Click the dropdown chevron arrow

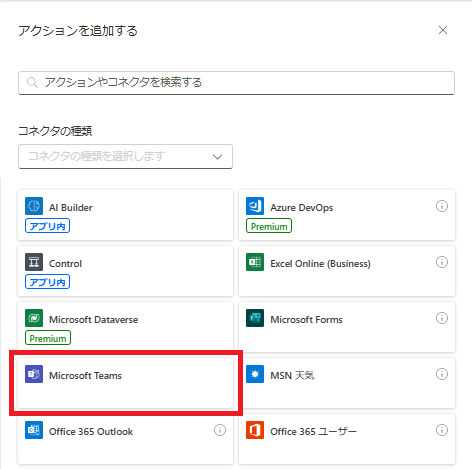[x=217, y=157]
